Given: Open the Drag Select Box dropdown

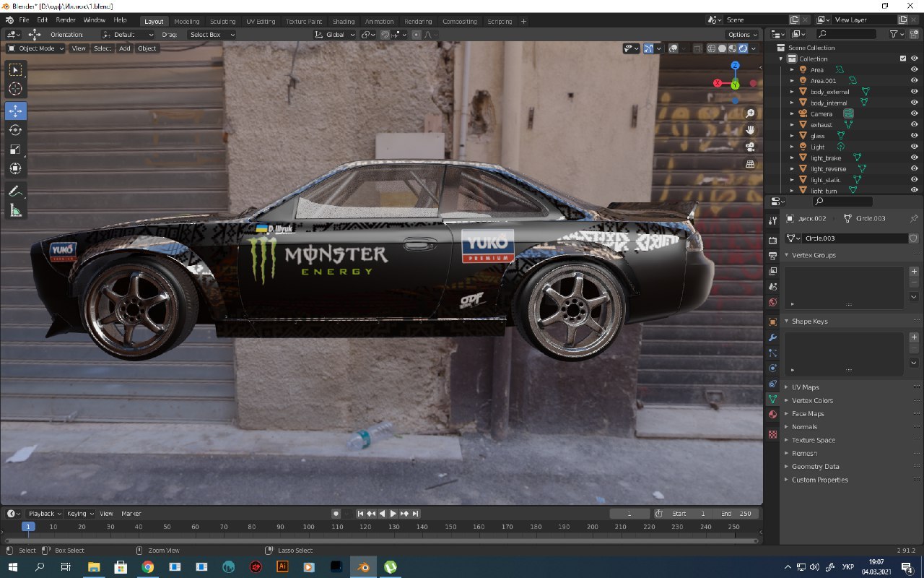Looking at the screenshot, I should (x=212, y=35).
